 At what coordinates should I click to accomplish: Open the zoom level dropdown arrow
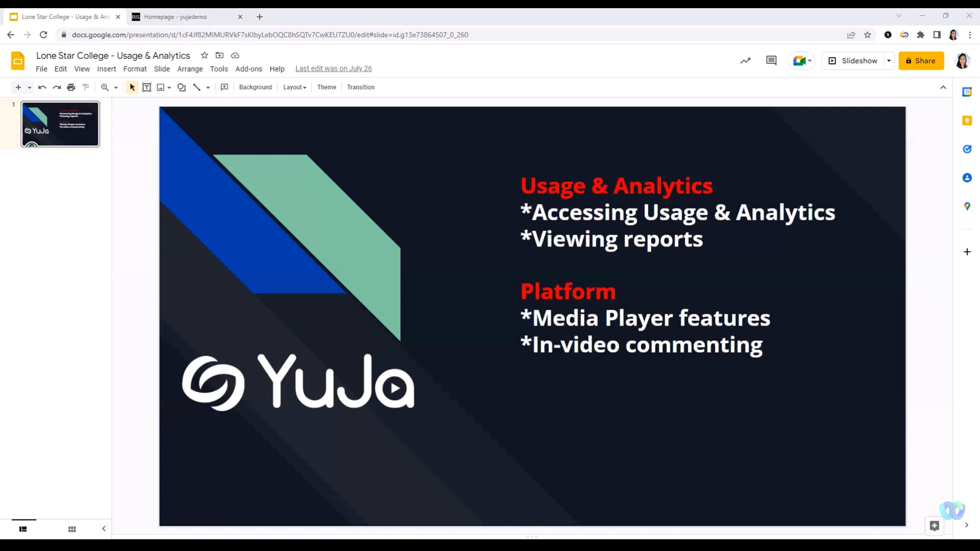coord(116,87)
